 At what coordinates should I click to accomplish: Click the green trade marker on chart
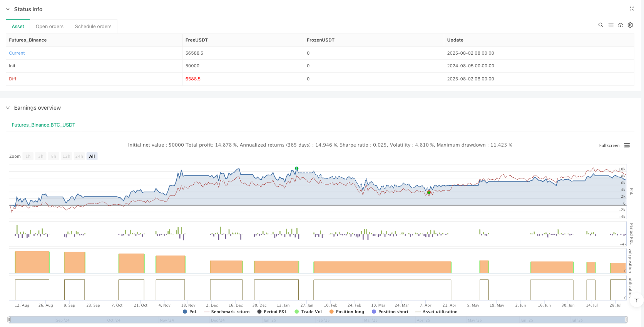[x=296, y=169]
